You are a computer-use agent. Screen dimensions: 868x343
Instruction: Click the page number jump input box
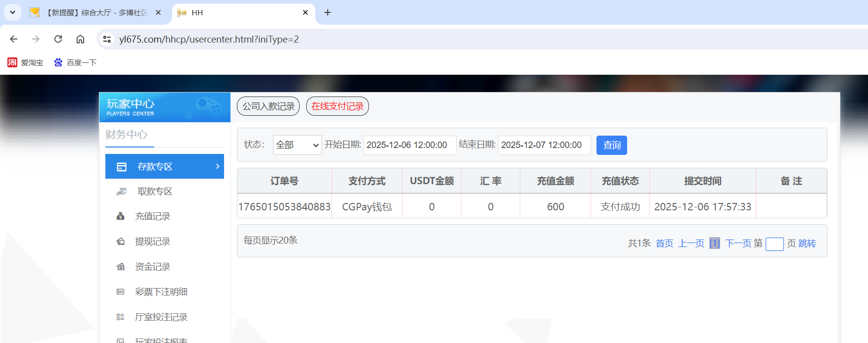[x=775, y=244]
